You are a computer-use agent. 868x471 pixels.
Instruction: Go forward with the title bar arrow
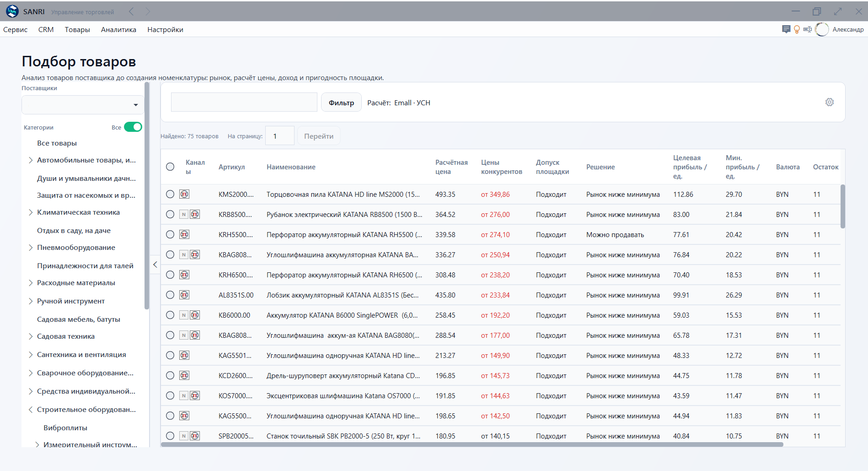point(148,11)
